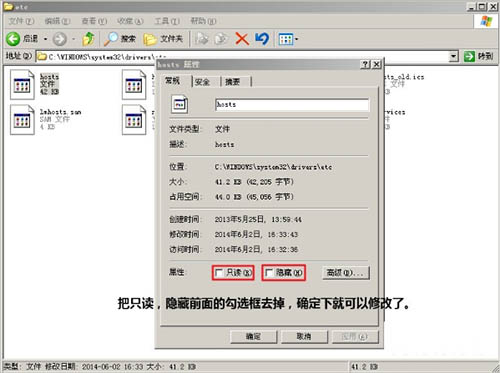Click the red Delete X icon
This screenshot has height=373, width=500.
pos(242,39)
